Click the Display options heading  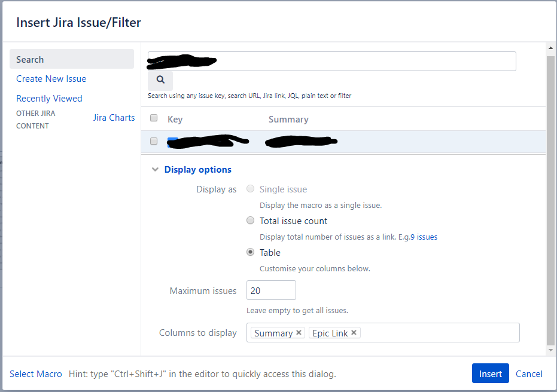click(198, 170)
